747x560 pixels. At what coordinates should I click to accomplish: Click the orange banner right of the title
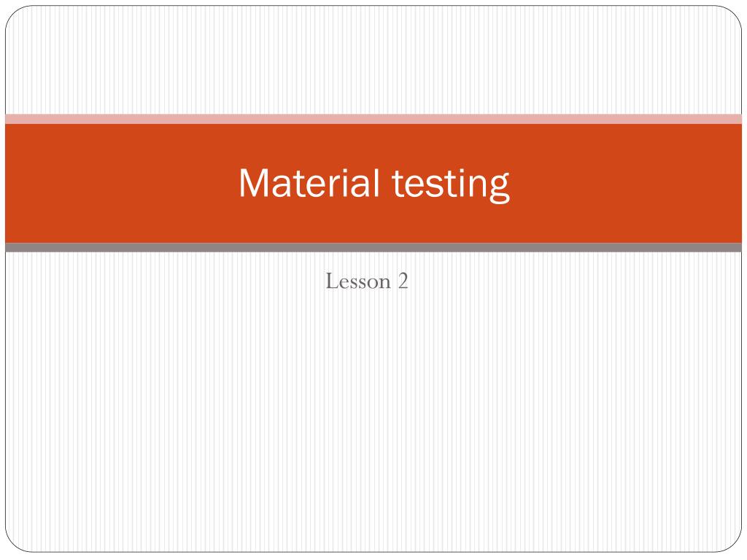pyautogui.click(x=626, y=183)
